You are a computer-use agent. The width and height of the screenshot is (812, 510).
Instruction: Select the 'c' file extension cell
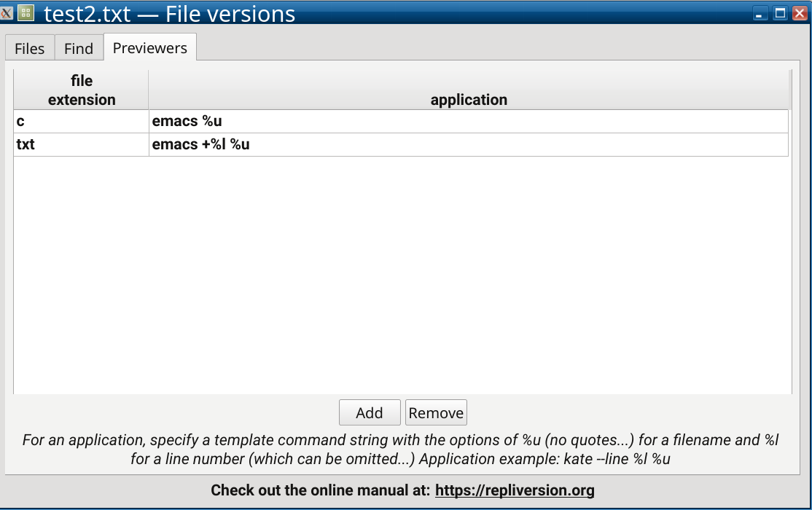[82, 121]
